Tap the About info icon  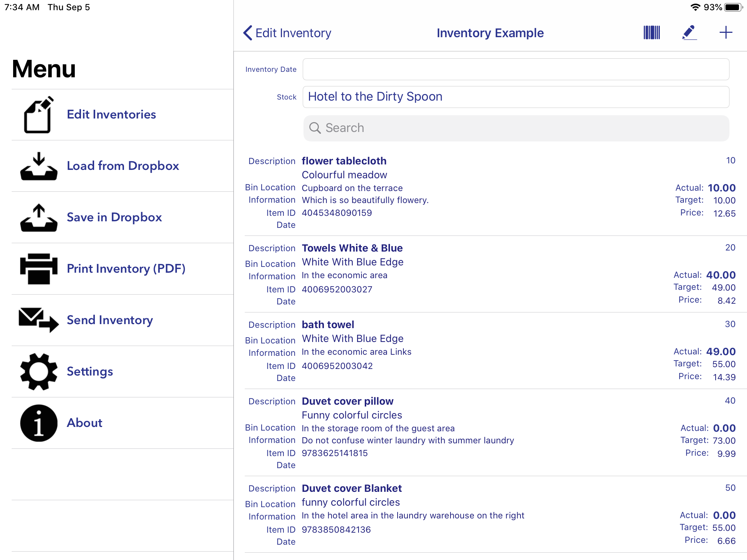38,423
